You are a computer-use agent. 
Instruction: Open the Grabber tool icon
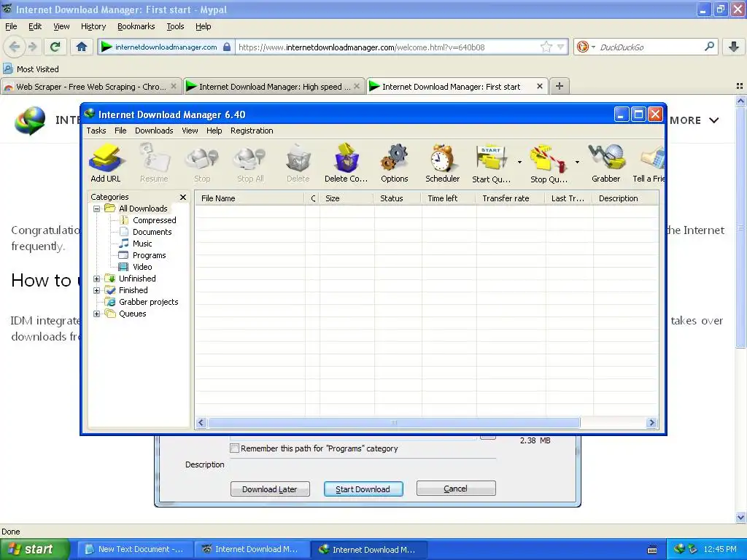click(606, 163)
